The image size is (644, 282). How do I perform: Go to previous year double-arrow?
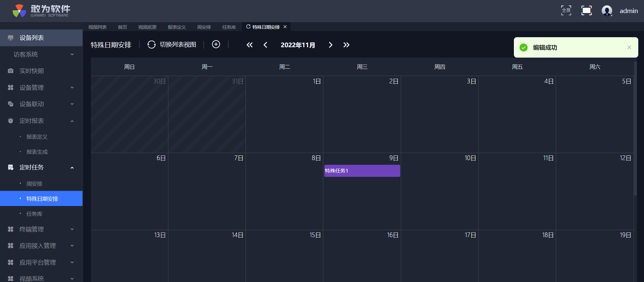click(x=250, y=45)
